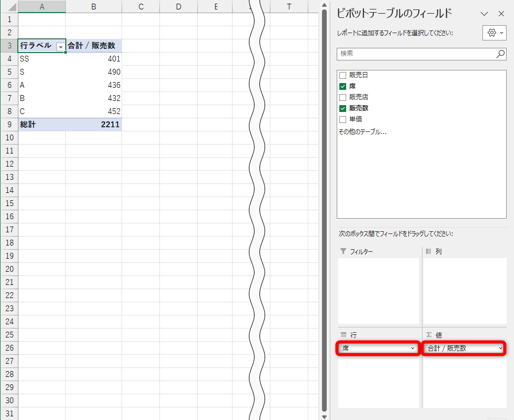
Task: Select the cell with value 490
Action: click(x=94, y=71)
